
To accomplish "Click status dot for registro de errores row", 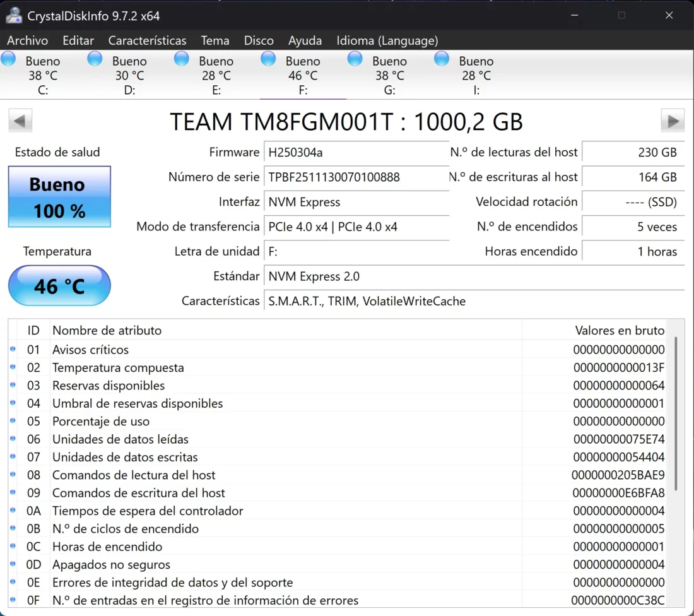I will click(x=13, y=600).
